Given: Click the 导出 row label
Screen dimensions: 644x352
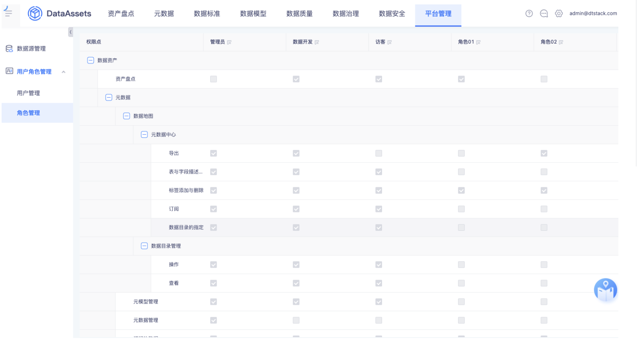Looking at the screenshot, I should coord(174,153).
